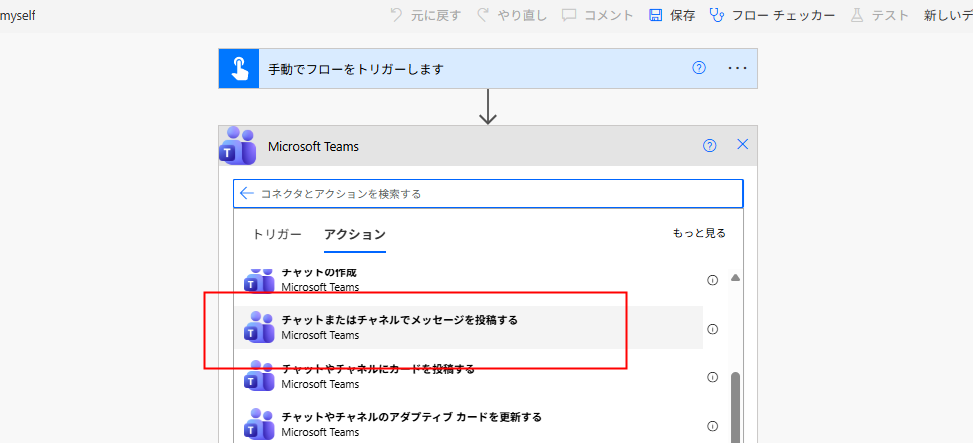Click the action list scroll-up arrow
The image size is (973, 443).
pyautogui.click(x=735, y=278)
